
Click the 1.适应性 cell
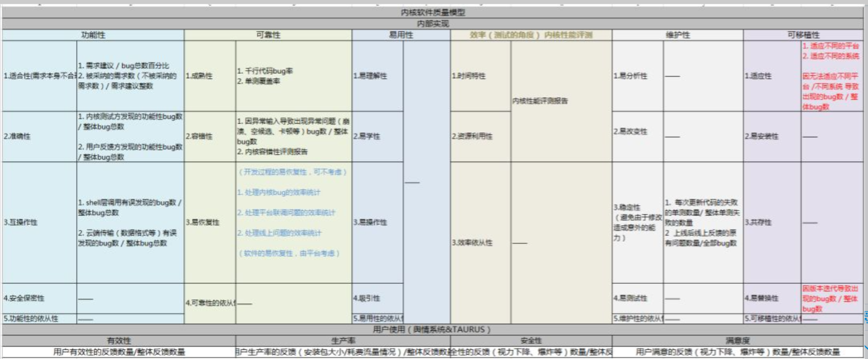point(772,76)
